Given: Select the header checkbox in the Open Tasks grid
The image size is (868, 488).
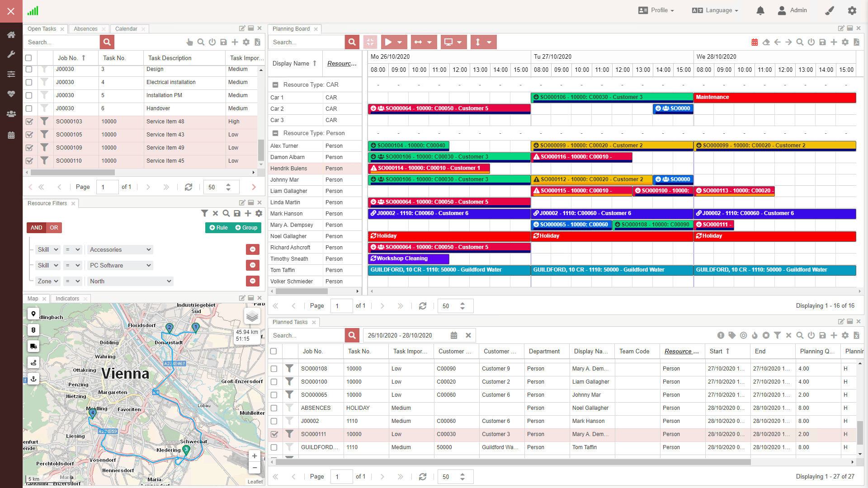Looking at the screenshot, I should [x=29, y=58].
